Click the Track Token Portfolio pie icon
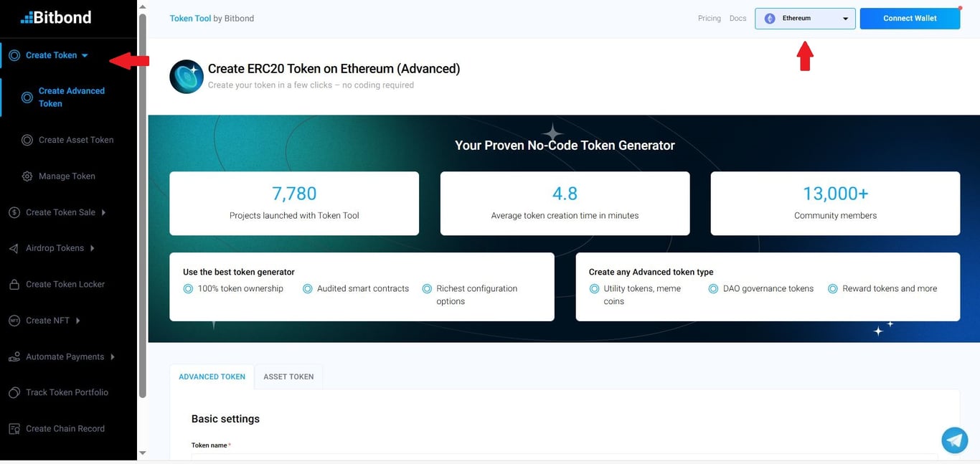 (x=14, y=393)
